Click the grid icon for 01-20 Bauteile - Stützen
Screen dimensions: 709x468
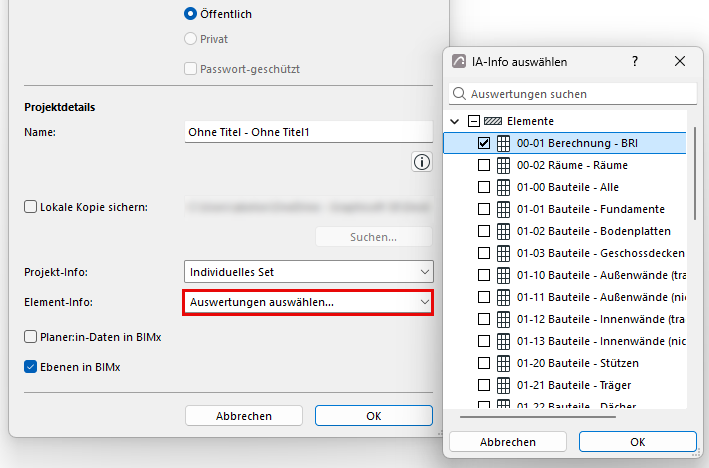pyautogui.click(x=503, y=363)
